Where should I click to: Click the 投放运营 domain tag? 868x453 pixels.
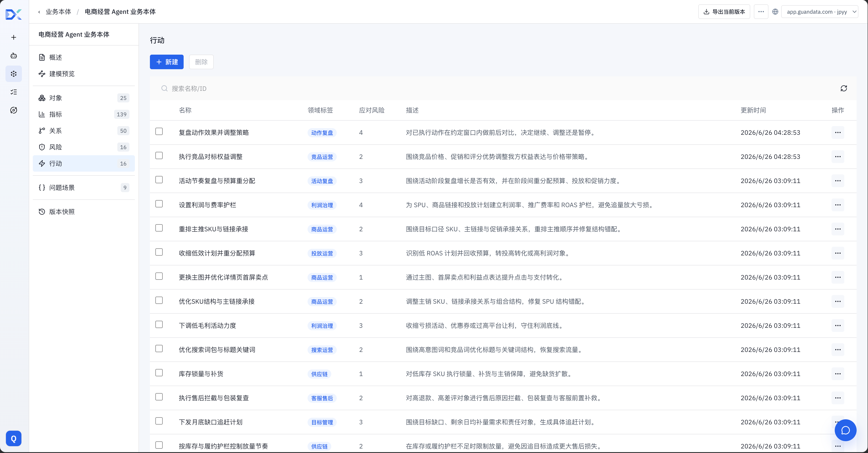coord(322,254)
